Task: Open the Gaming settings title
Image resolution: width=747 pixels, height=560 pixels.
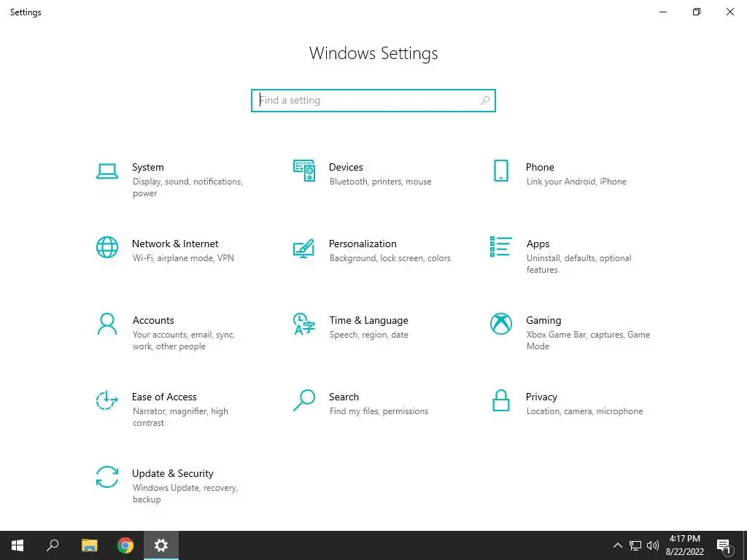Action: [543, 321]
